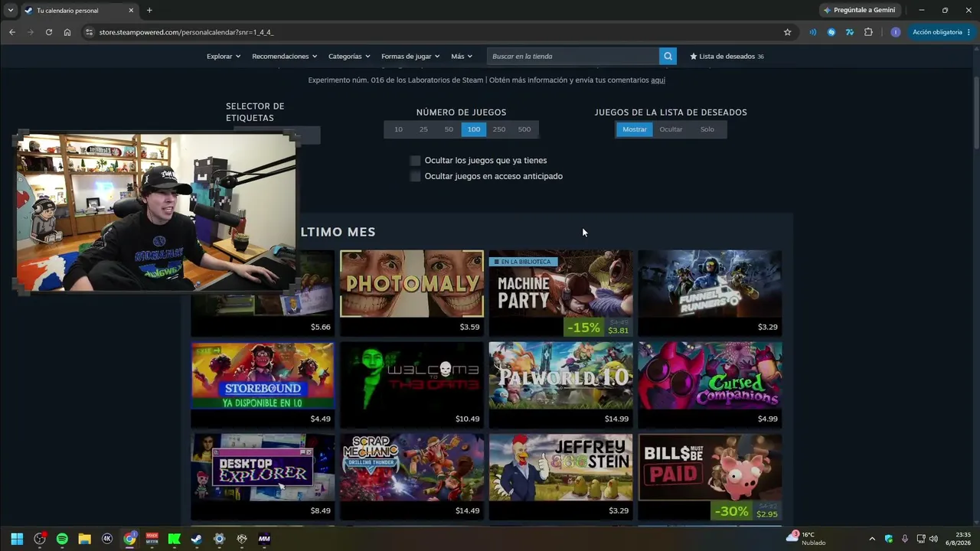
Task: Open the Palworld 1.0 game capsule
Action: 561,385
